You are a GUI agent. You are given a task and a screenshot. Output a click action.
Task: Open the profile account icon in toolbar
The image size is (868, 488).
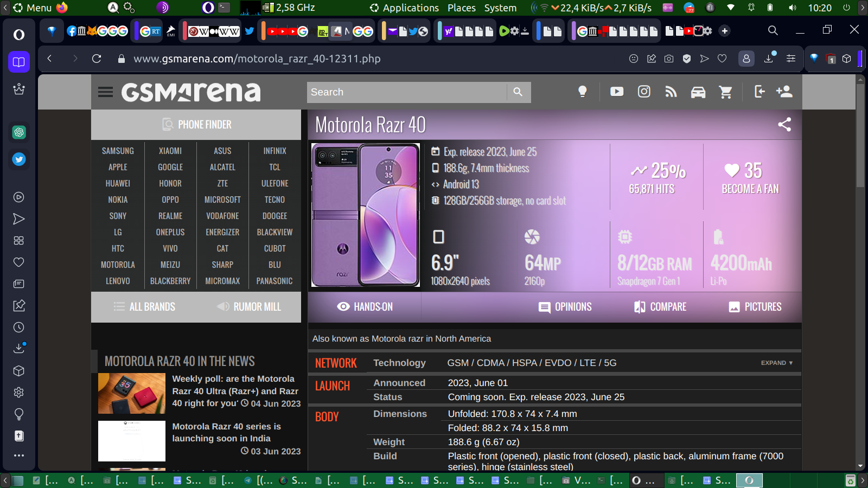[746, 59]
